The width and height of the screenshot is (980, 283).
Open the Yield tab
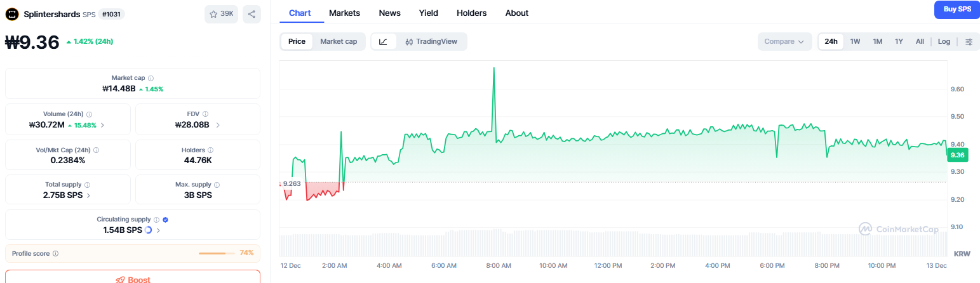428,13
